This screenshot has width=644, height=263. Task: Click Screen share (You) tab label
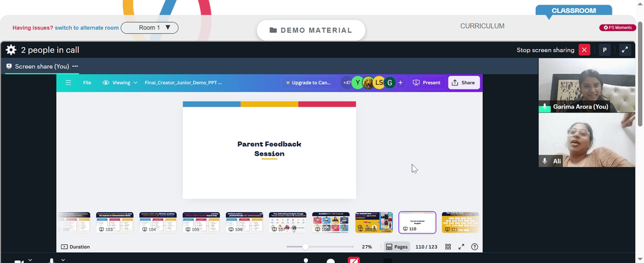(42, 66)
